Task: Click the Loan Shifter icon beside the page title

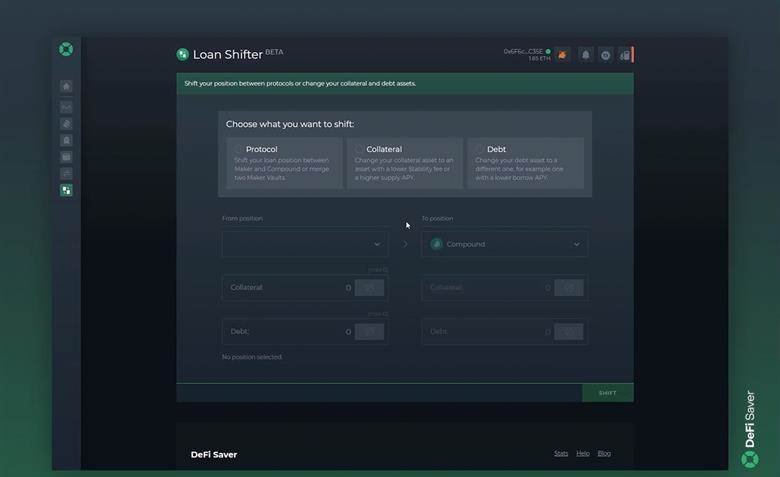Action: point(183,54)
